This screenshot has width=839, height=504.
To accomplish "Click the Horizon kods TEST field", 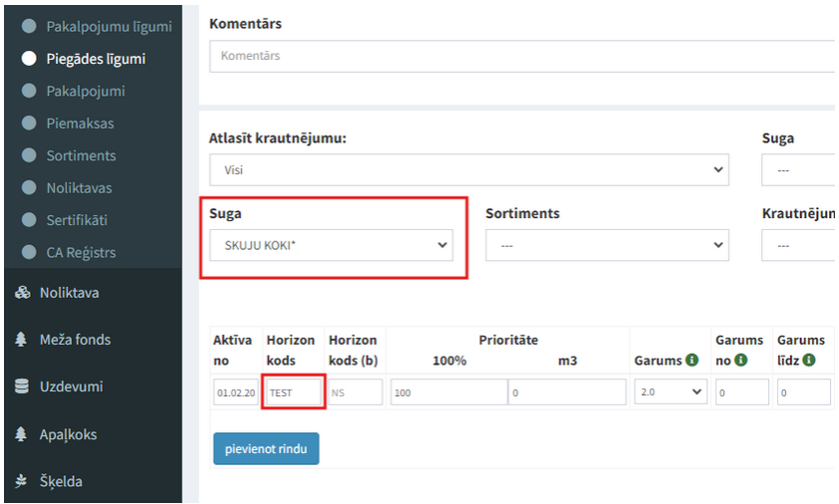I will point(294,392).
